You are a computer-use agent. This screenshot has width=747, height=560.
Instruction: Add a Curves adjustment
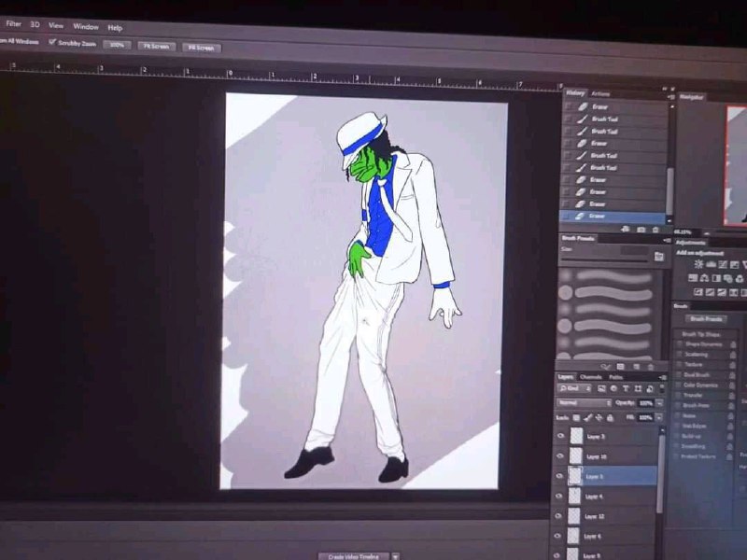point(723,264)
